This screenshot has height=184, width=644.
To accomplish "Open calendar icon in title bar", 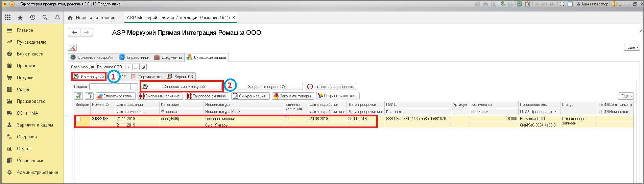I will click(x=527, y=4).
